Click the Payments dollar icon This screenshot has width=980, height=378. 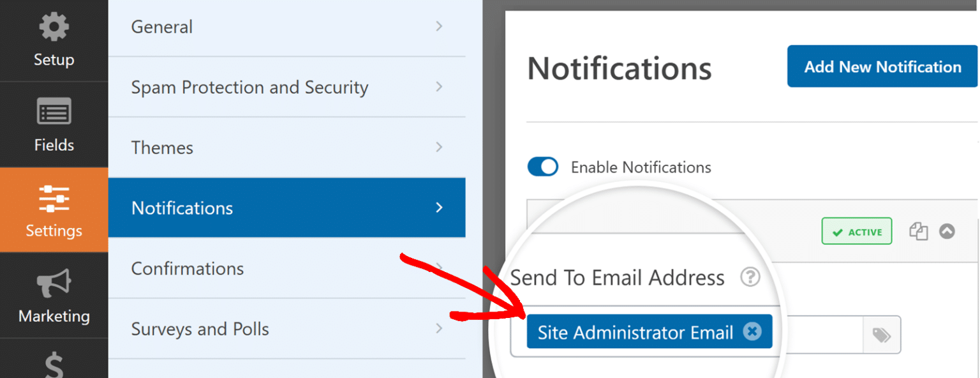(54, 364)
